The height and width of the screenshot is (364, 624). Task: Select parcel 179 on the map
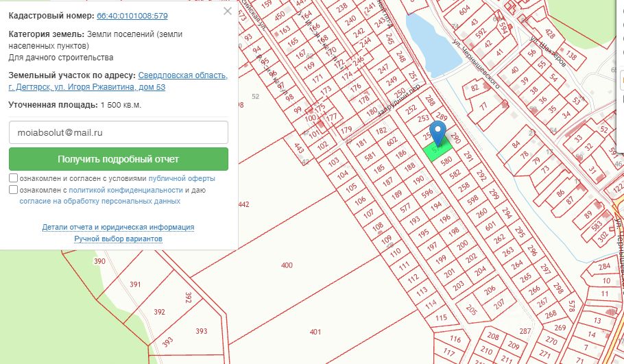click(346, 130)
